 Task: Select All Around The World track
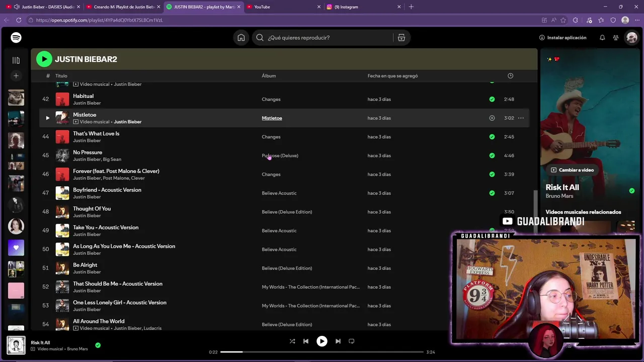tap(284, 325)
